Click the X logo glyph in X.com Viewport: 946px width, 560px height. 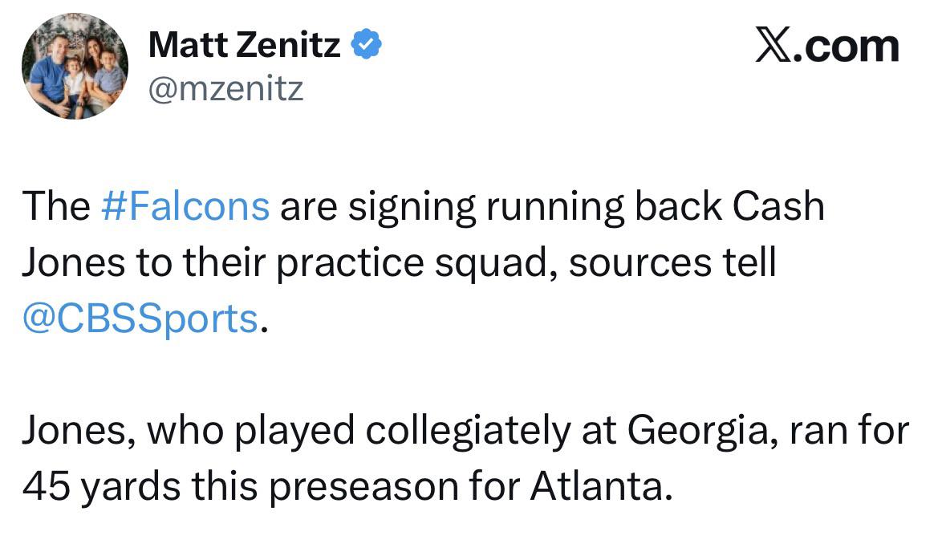(x=773, y=47)
